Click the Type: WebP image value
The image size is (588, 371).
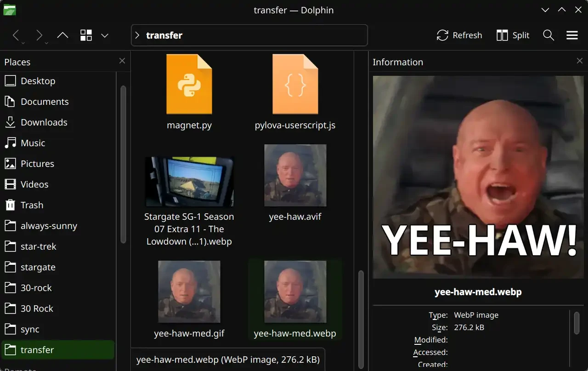pos(476,315)
